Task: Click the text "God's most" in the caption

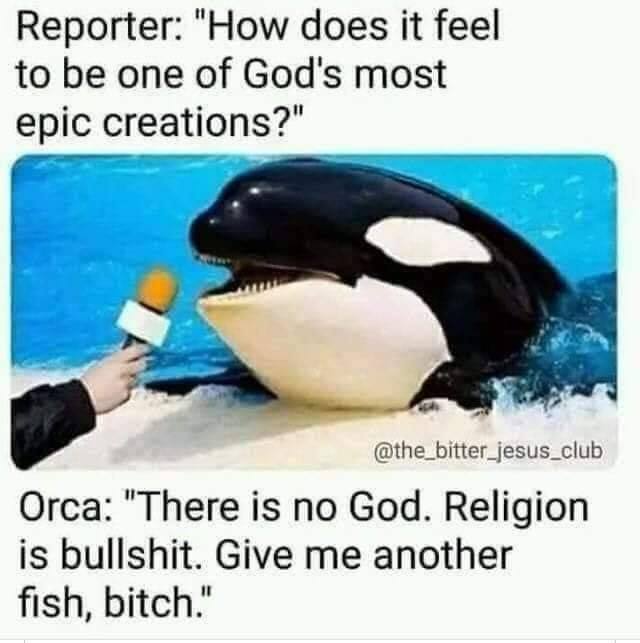Action: tap(344, 73)
